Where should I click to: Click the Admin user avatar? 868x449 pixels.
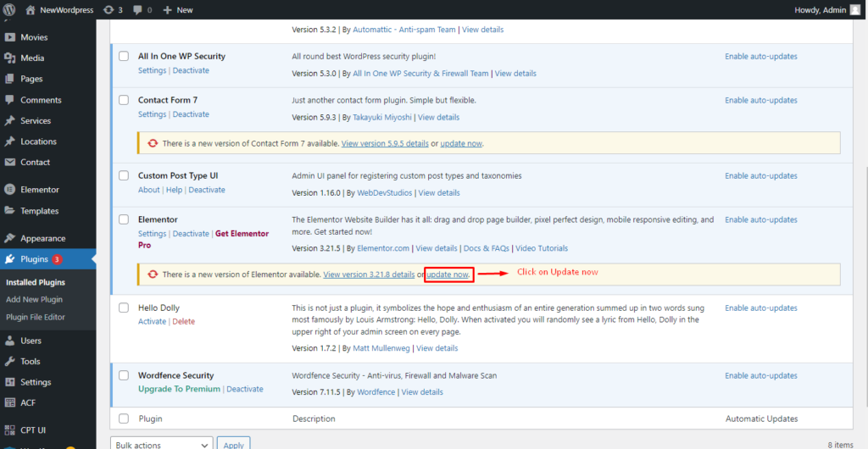coord(854,9)
